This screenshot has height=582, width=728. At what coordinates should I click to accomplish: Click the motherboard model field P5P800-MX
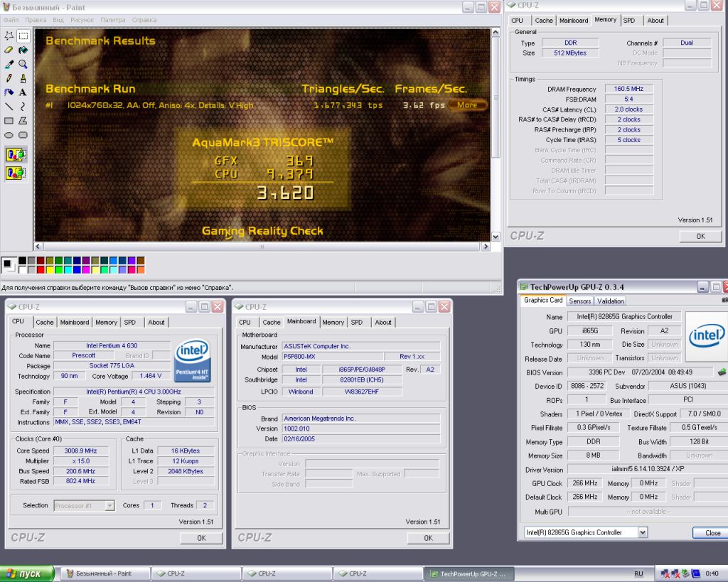click(x=333, y=357)
